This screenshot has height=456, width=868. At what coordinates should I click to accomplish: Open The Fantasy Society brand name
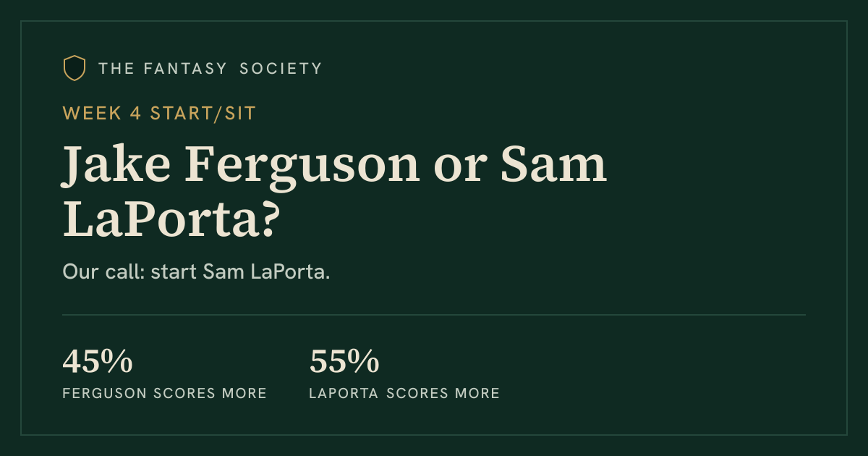tap(210, 69)
